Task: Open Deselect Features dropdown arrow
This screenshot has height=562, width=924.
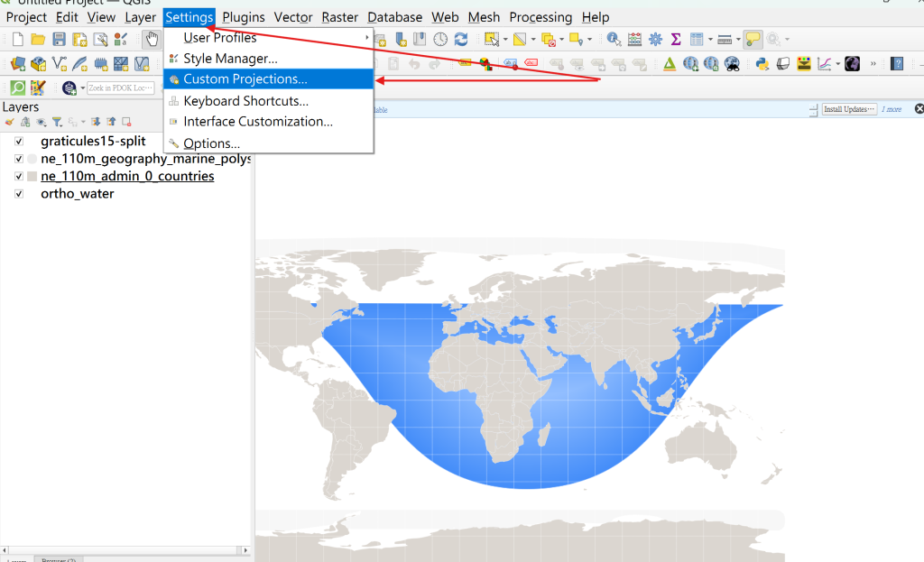Action: [x=561, y=40]
